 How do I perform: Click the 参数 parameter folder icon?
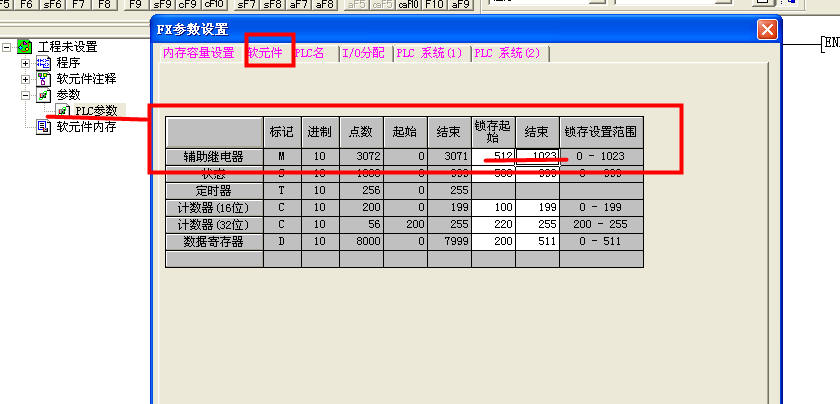pyautogui.click(x=43, y=95)
